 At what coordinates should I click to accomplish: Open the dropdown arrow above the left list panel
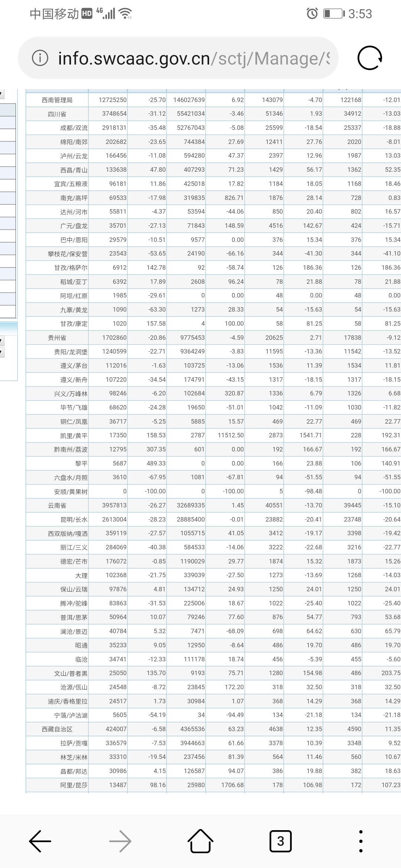[2, 94]
